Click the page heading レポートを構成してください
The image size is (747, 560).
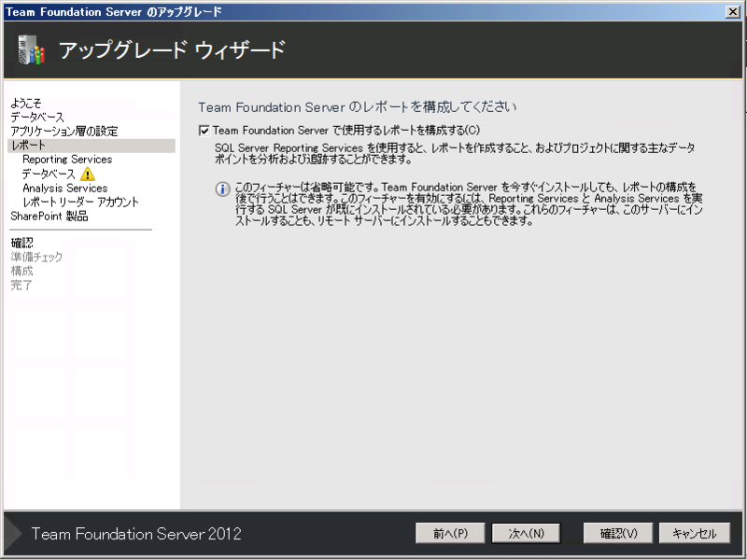[x=358, y=107]
